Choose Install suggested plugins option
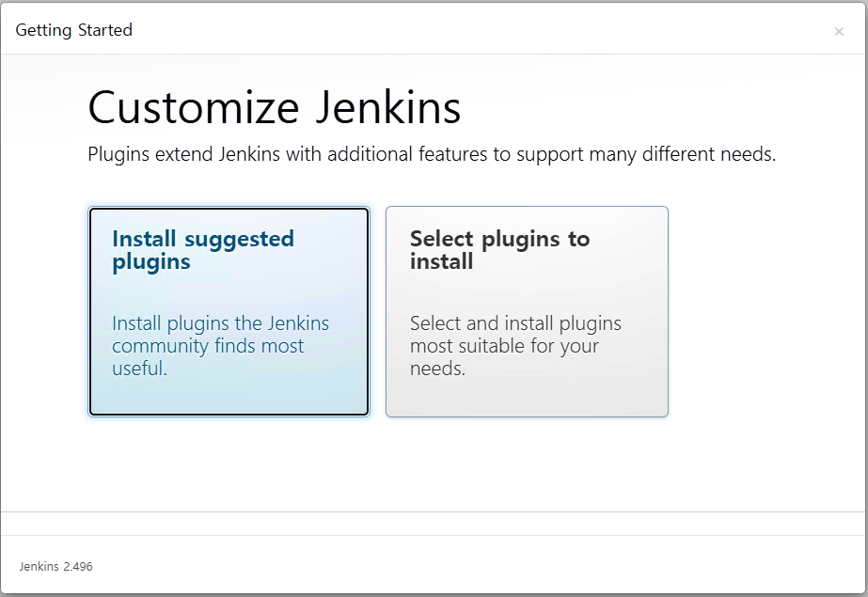 tap(229, 311)
